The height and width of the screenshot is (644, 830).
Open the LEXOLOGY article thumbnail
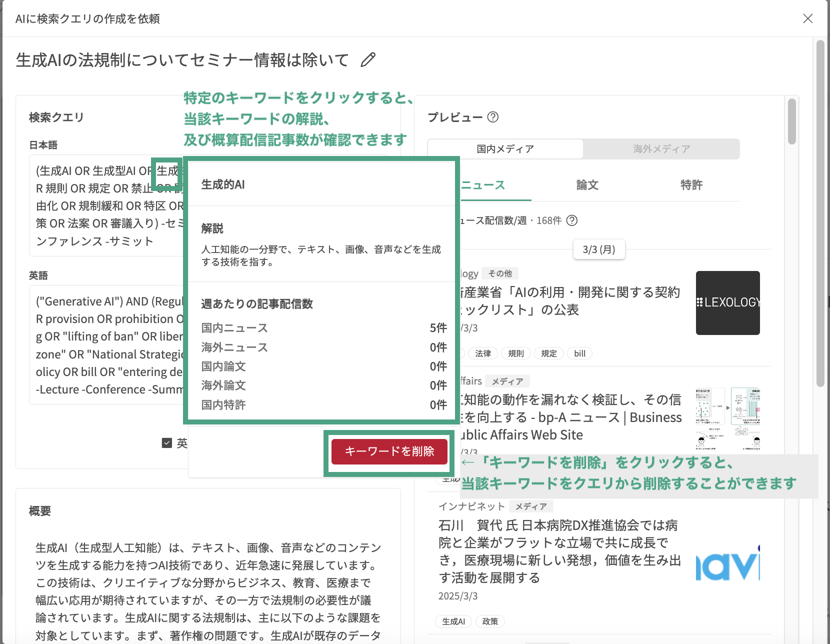coord(727,302)
